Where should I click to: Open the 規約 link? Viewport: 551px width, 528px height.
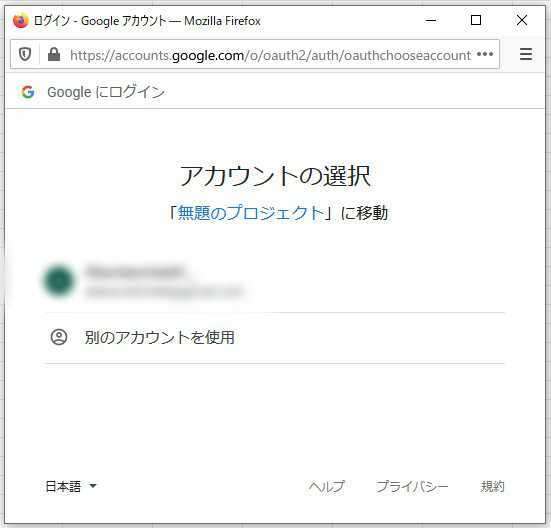(x=492, y=487)
